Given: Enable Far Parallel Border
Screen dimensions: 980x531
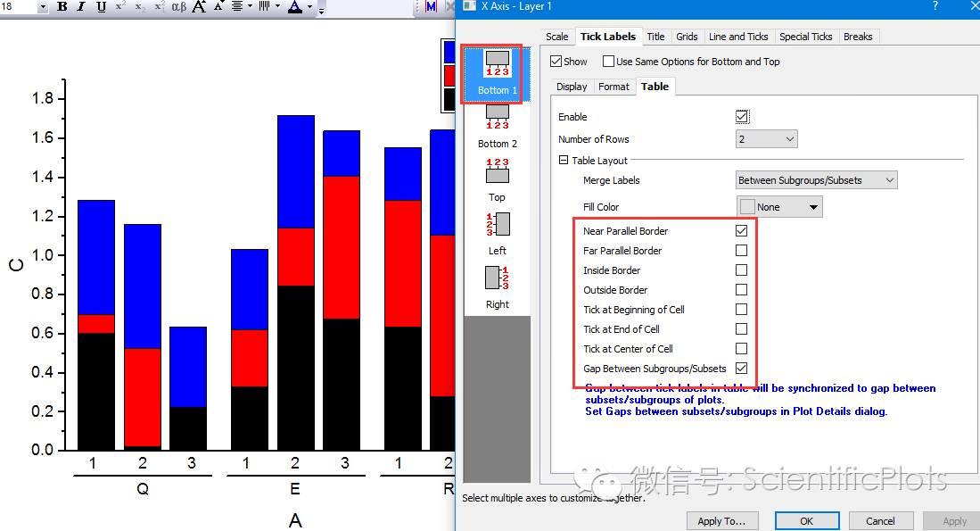Looking at the screenshot, I should pyautogui.click(x=741, y=250).
